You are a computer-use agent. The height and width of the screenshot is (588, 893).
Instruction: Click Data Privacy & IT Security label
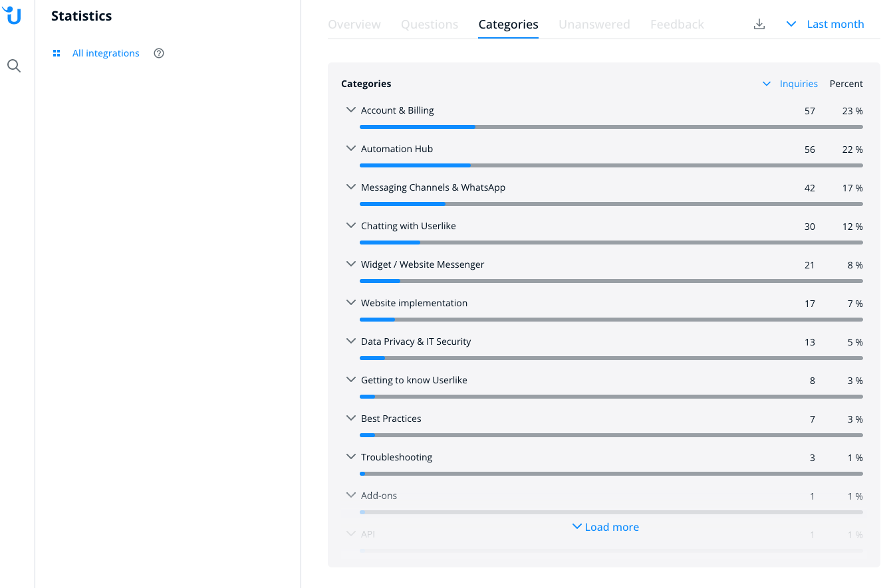click(416, 342)
